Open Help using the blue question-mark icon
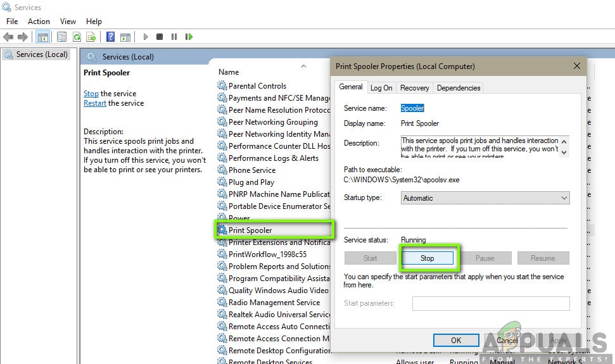615x364 pixels. tap(110, 37)
